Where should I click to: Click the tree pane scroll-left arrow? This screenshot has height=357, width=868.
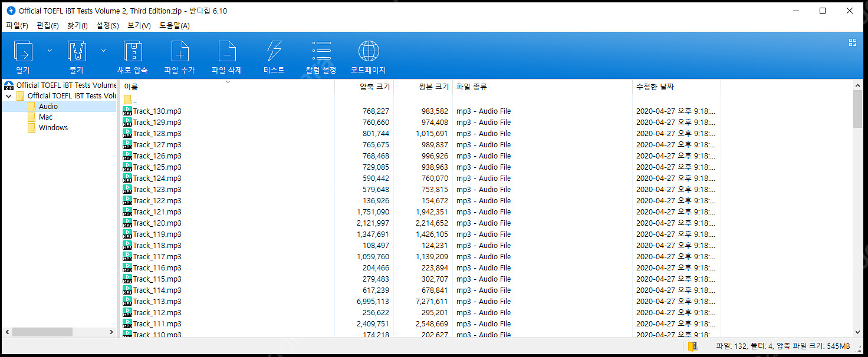pos(7,332)
